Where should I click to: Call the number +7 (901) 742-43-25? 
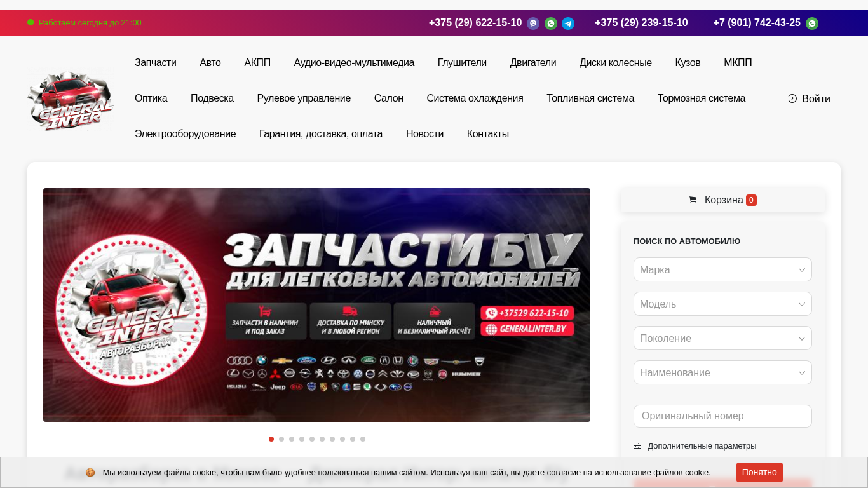(x=757, y=23)
